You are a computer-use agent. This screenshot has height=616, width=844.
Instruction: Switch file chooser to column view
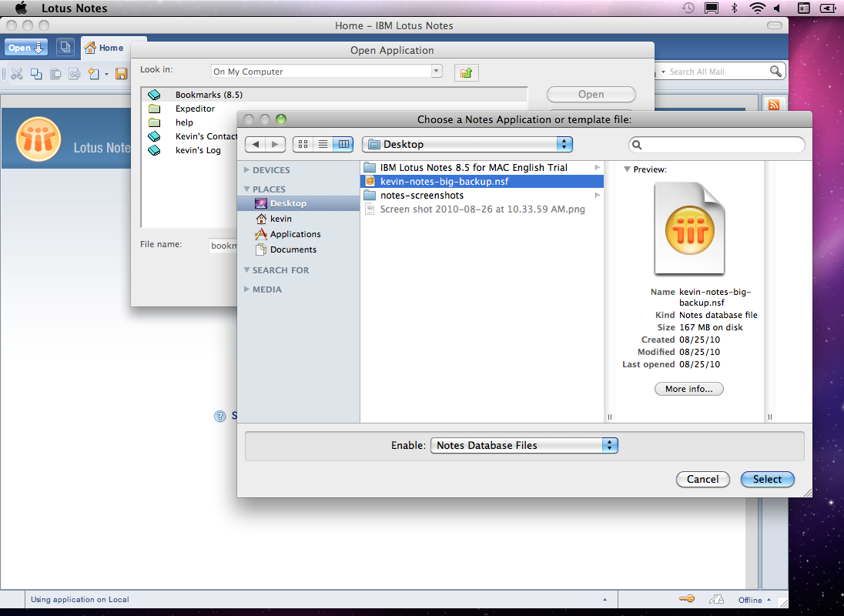343,144
